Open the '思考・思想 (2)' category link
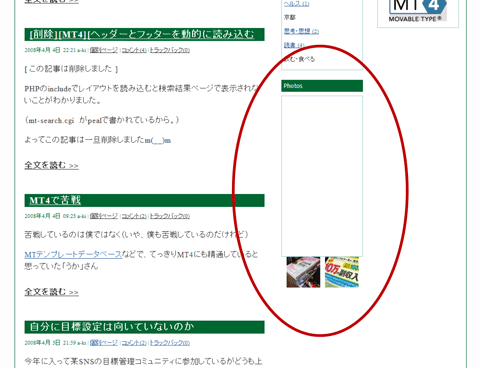The width and height of the screenshot is (480, 368). tap(301, 31)
